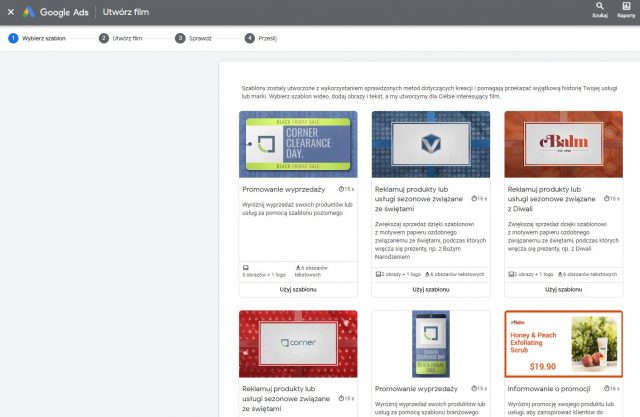The width and height of the screenshot is (640, 417).
Task: Click Użyj szablonu under Promowanie wyprzedaży
Action: (x=298, y=289)
